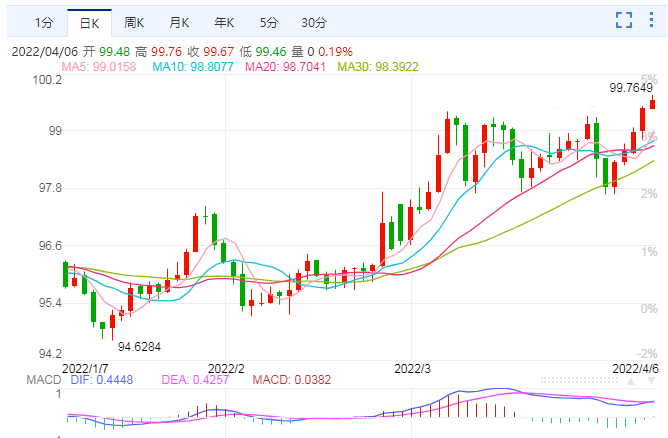
Task: Click the MA5: 99.0158 legend label
Action: (x=99, y=67)
